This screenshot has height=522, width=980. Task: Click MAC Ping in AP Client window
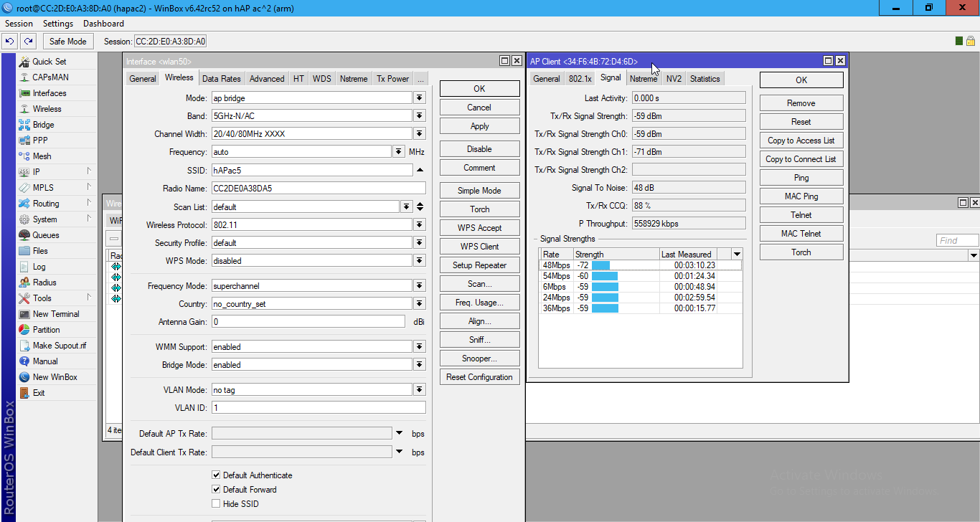pyautogui.click(x=801, y=196)
